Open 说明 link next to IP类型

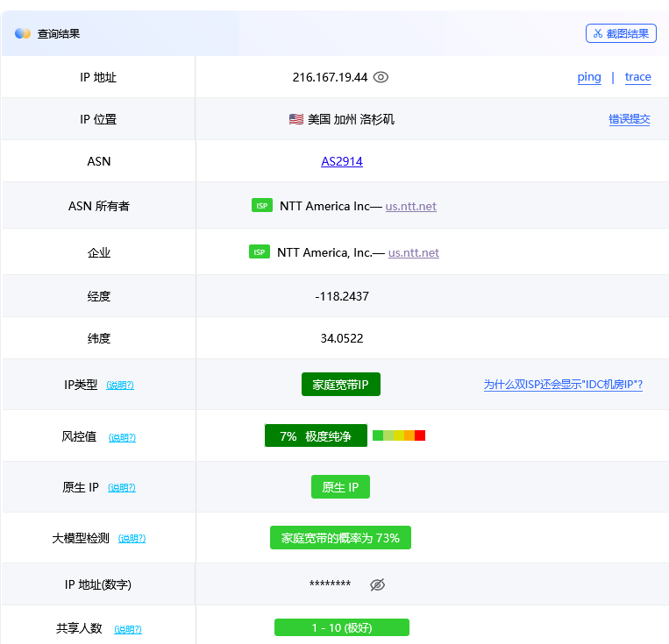[120, 386]
